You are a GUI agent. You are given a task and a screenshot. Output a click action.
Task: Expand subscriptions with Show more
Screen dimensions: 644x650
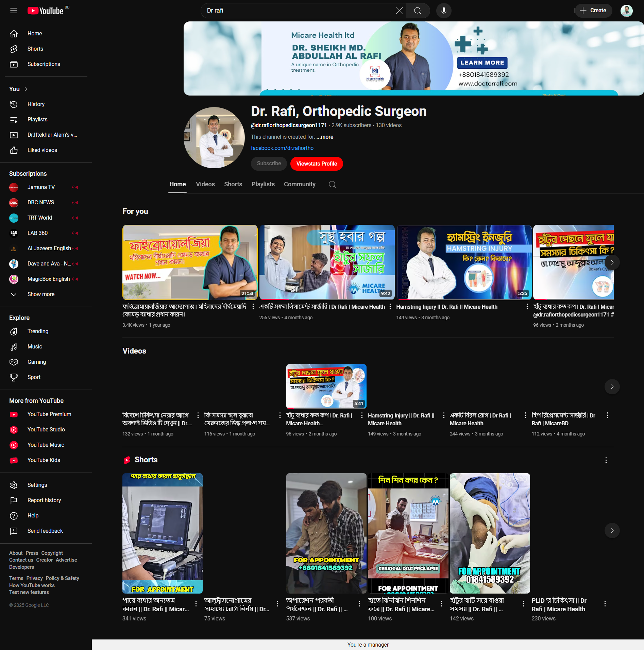click(x=46, y=294)
